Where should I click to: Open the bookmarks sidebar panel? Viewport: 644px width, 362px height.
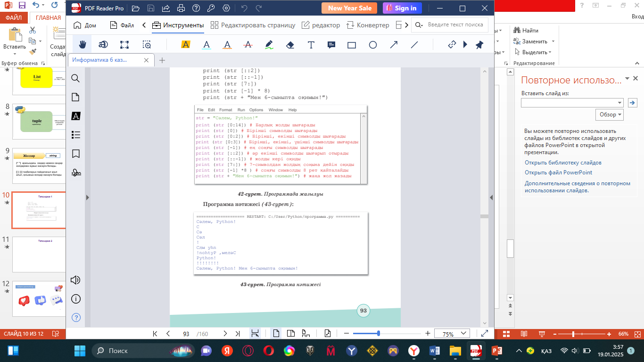point(75,154)
